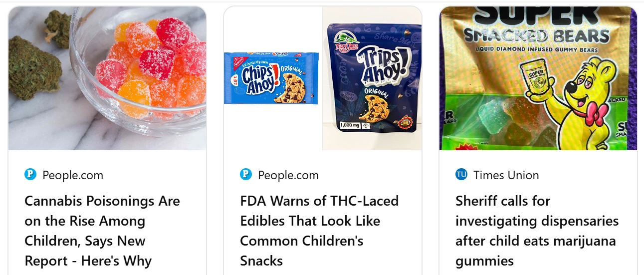Click 'Liquid Diamond Infused Gummy Bears' package text
Viewport: 644px width, 275px height.
tap(537, 49)
